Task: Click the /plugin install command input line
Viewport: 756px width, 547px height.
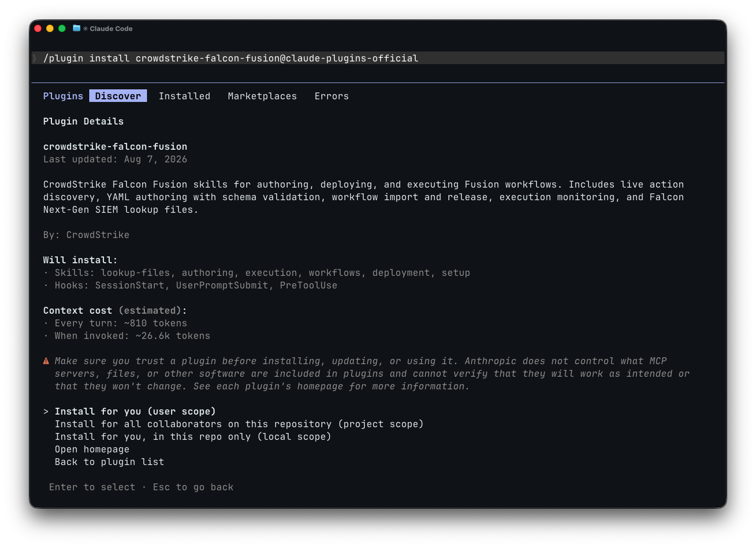Action: click(378, 58)
